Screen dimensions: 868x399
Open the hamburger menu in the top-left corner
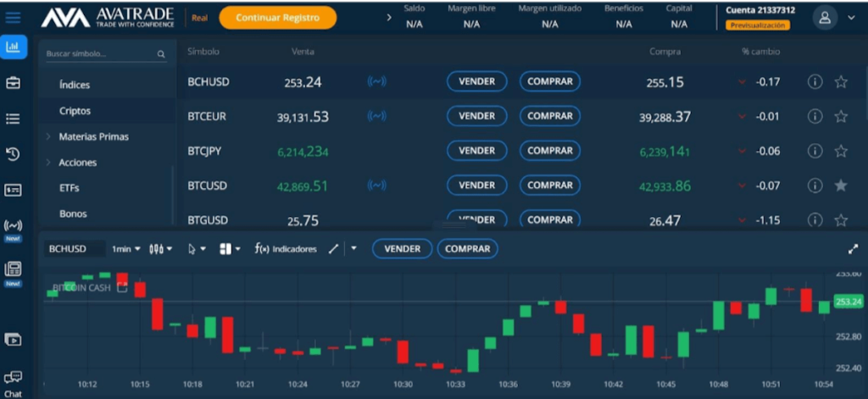[13, 17]
